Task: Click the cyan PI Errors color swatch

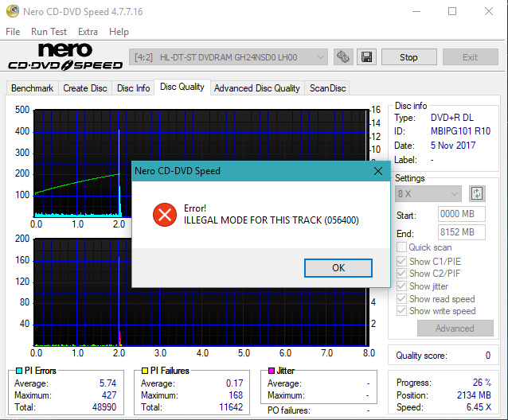Action: click(19, 371)
